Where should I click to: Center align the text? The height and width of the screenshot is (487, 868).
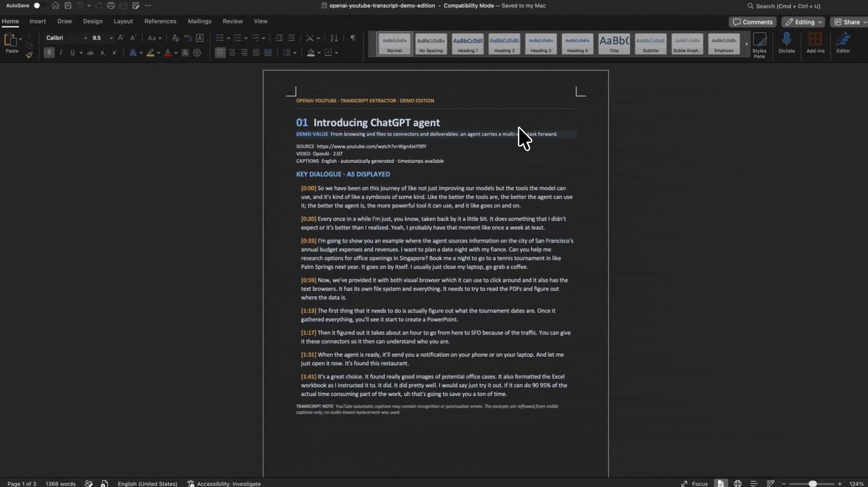232,52
